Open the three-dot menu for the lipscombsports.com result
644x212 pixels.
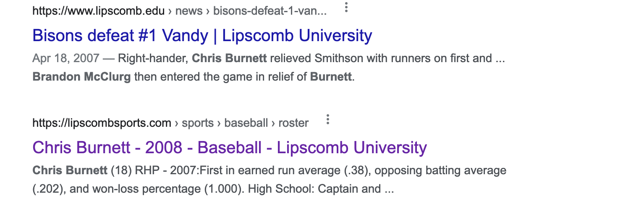tap(328, 120)
